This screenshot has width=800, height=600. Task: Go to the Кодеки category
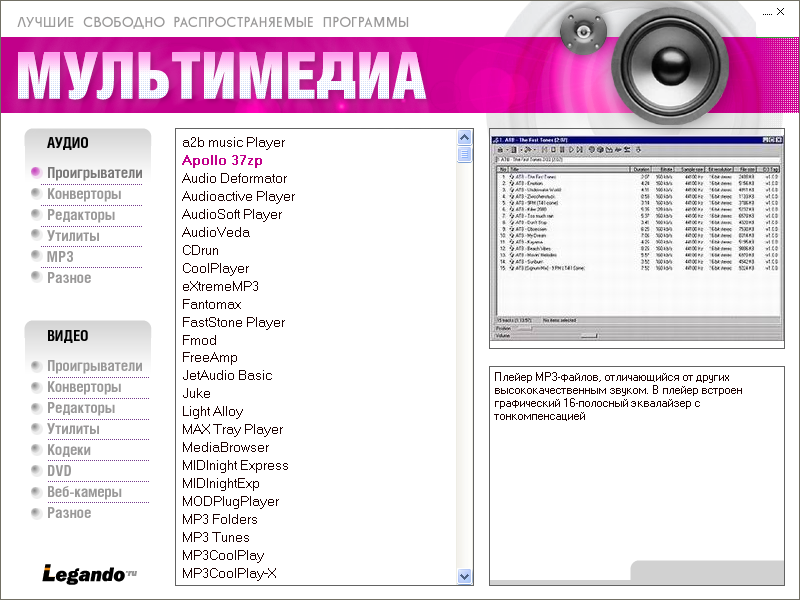coord(69,450)
